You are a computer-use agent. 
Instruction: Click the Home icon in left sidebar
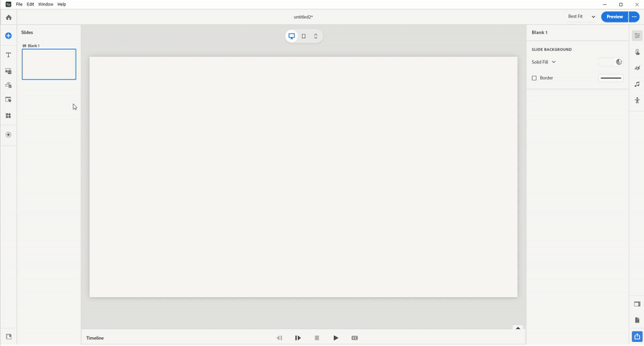point(9,17)
